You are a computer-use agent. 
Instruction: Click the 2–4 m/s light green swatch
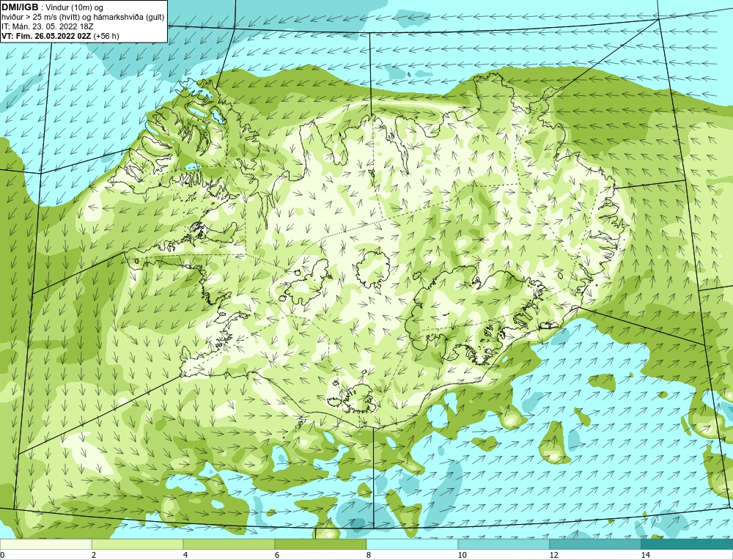tap(138, 545)
